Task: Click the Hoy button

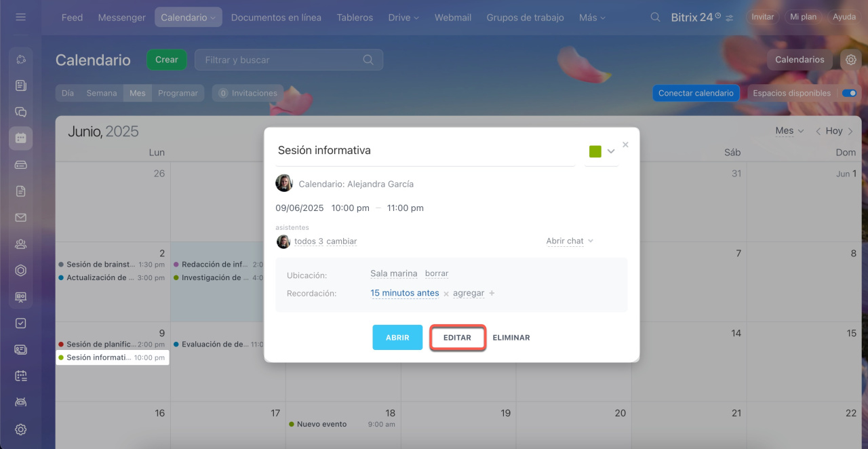Action: tap(834, 131)
